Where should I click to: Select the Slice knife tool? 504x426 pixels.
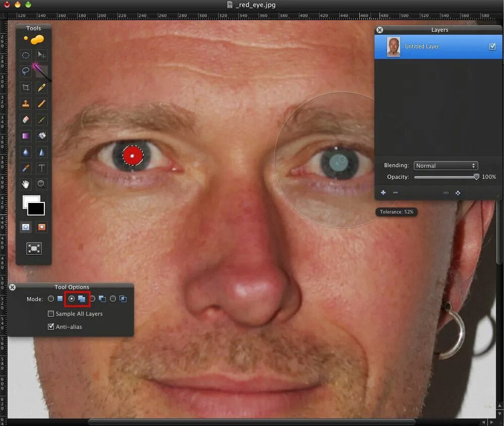[41, 87]
